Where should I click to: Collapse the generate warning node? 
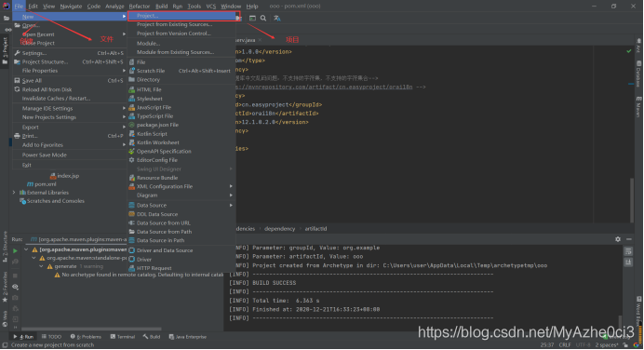[41, 266]
